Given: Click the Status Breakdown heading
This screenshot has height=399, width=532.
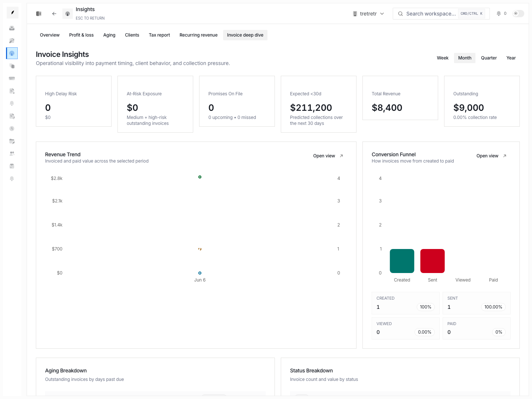Looking at the screenshot, I should [311, 371].
